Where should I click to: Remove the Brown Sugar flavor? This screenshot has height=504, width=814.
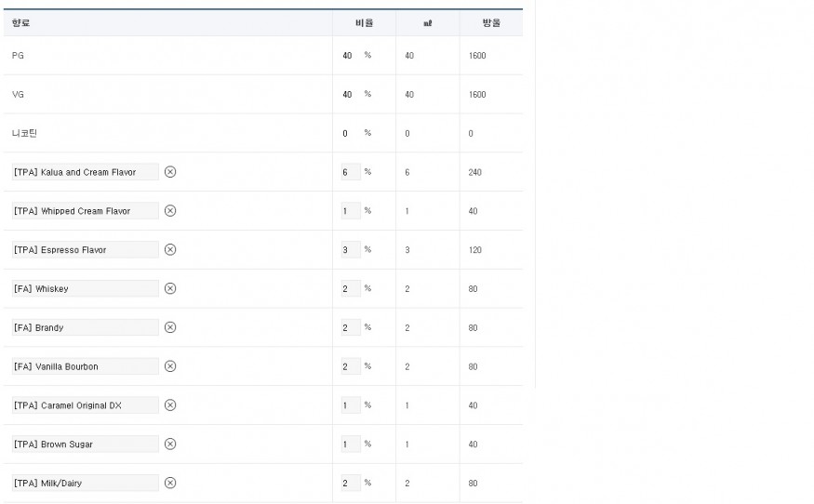tap(170, 444)
